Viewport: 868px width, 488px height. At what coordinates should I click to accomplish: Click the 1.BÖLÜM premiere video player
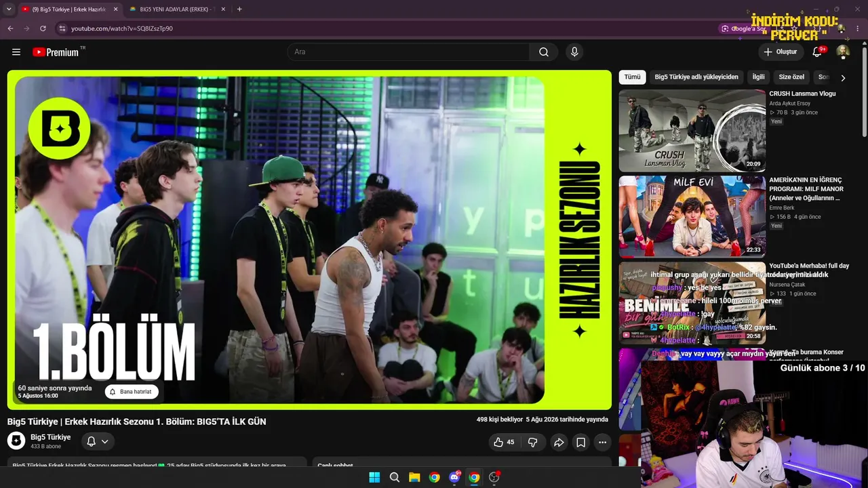click(309, 240)
